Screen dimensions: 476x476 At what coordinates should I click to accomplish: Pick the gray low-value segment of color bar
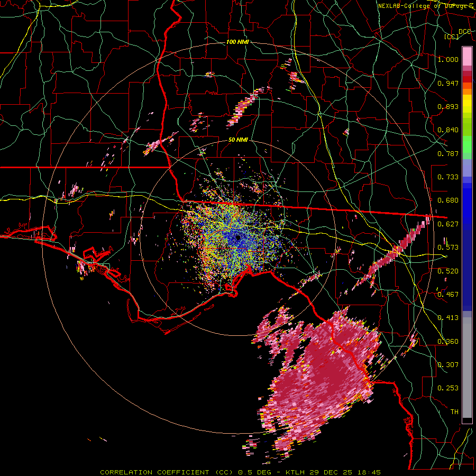tap(467, 368)
